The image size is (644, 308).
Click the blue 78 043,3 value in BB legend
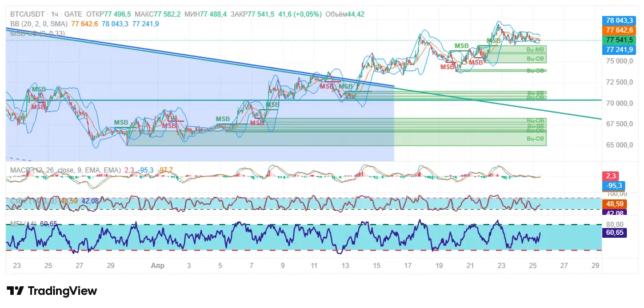[x=115, y=24]
